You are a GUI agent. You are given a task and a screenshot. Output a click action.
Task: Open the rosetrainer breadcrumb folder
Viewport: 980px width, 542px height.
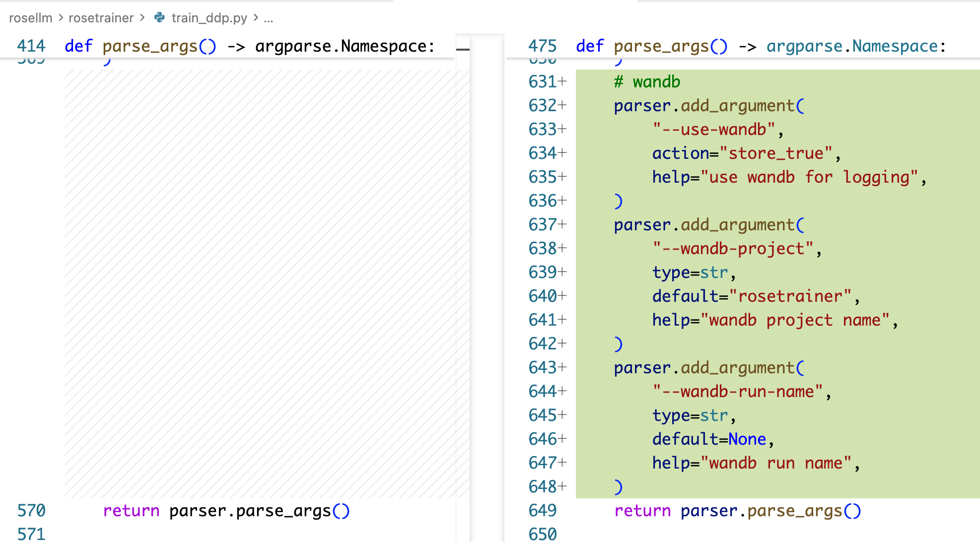coord(101,18)
